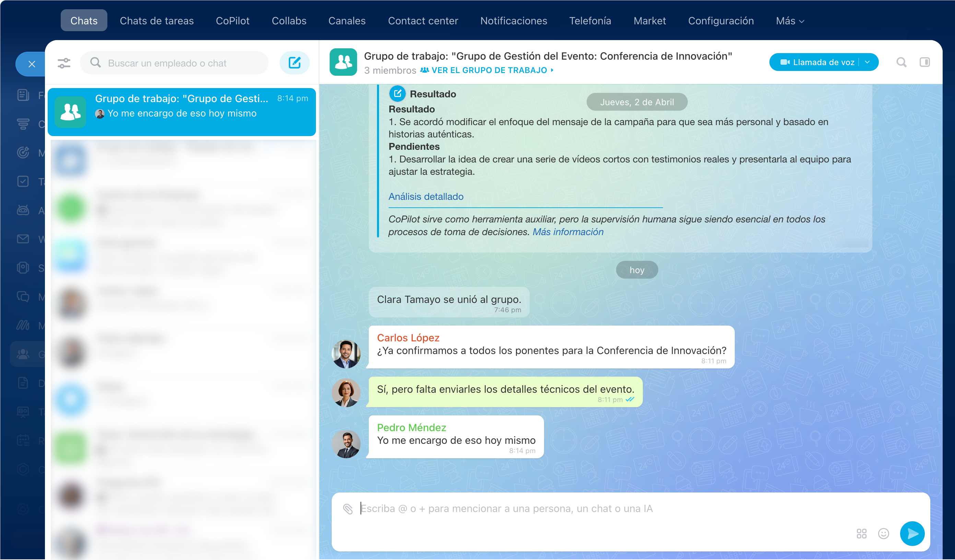Open the apps grid icon in message box
Screen dimensions: 955x560
861,534
